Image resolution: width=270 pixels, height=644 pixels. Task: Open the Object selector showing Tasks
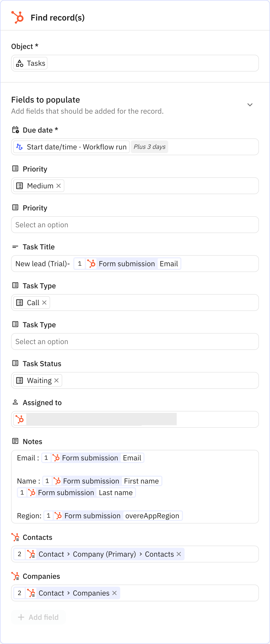[135, 63]
